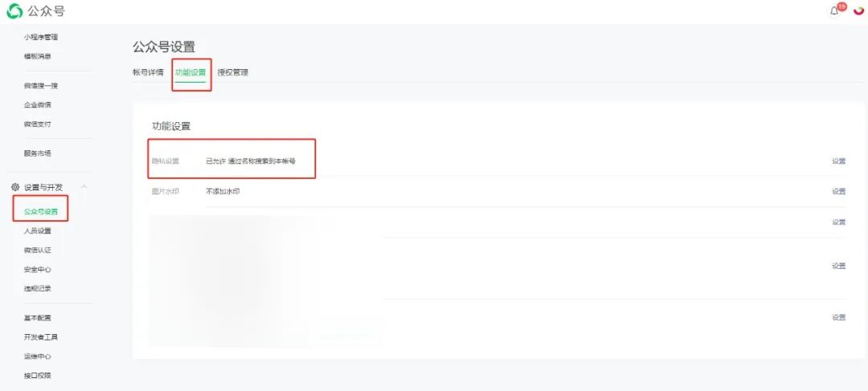The height and width of the screenshot is (391, 868).
Task: Go to 安全中心 in the sidebar
Action: pos(38,270)
